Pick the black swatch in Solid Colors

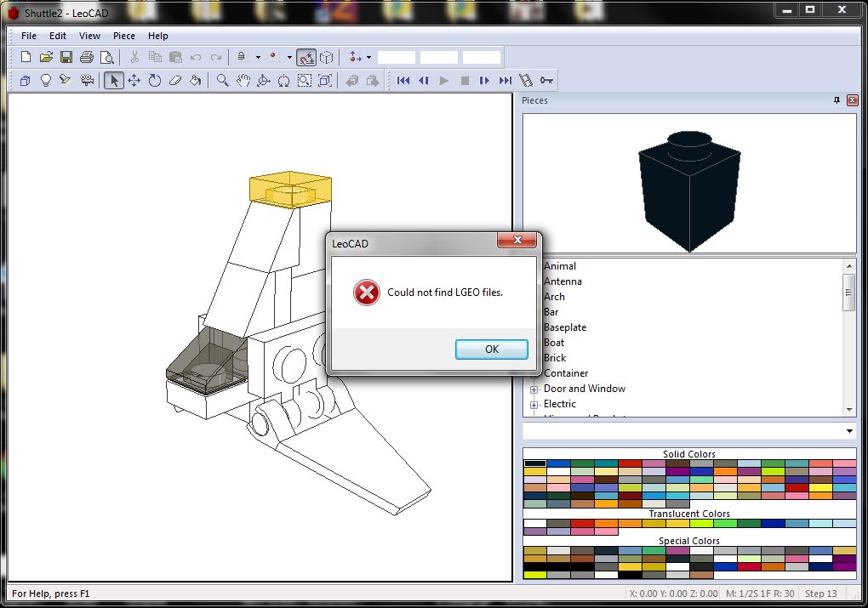point(535,463)
